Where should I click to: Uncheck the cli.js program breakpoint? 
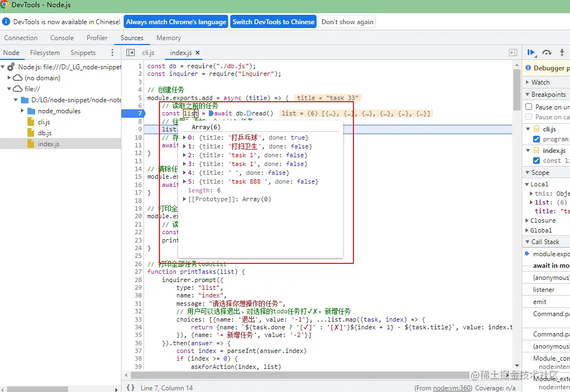536,139
